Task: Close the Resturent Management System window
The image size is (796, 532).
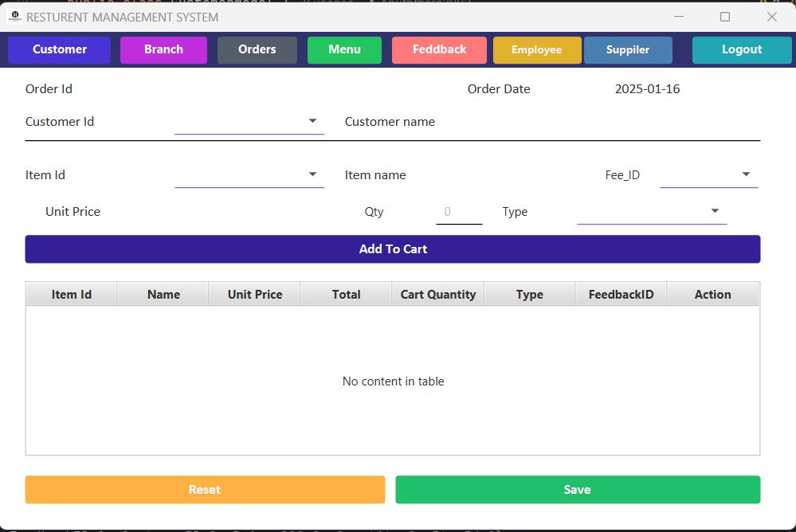Action: point(771,17)
